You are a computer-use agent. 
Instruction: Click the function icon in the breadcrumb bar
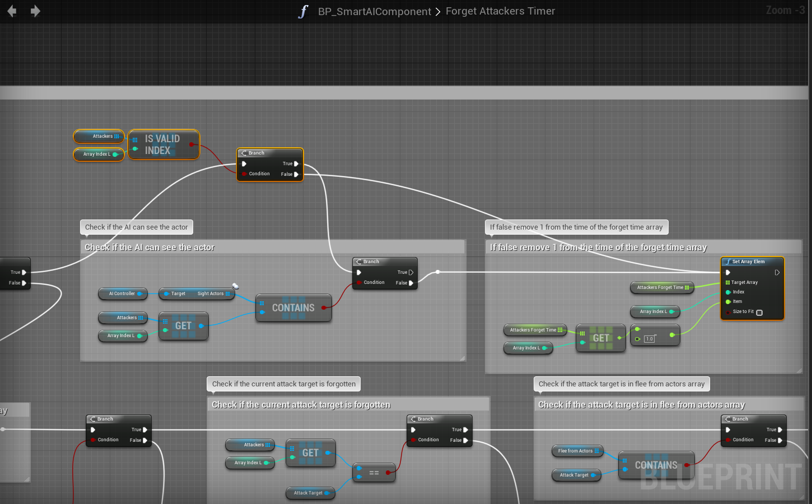[303, 11]
